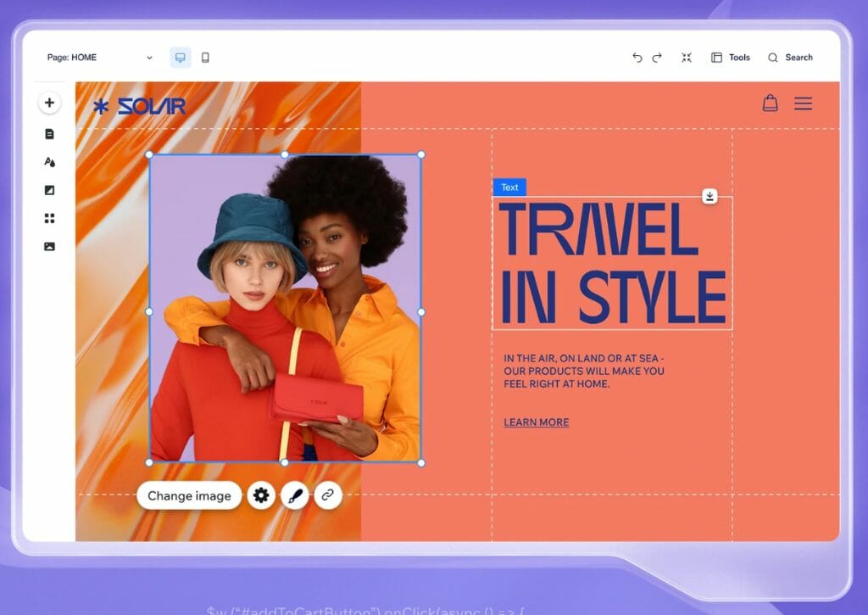Viewport: 868px width, 615px height.
Task: Click the LEARN MORE link
Action: pyautogui.click(x=536, y=422)
